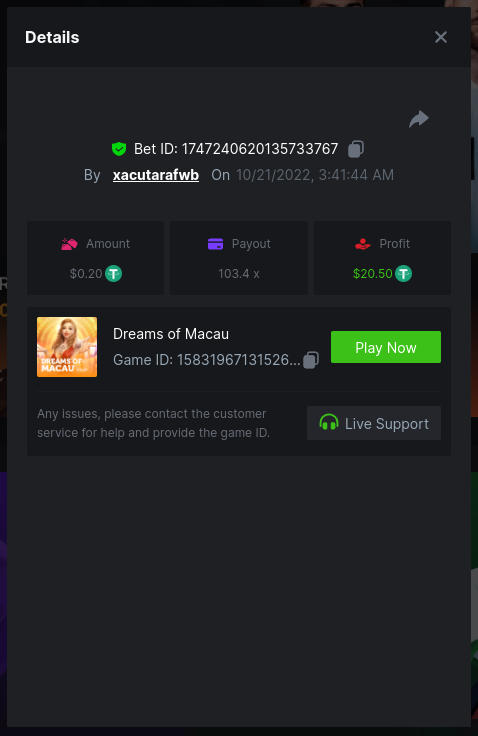The width and height of the screenshot is (478, 736).
Task: Copy the Bet ID number
Action: click(356, 149)
